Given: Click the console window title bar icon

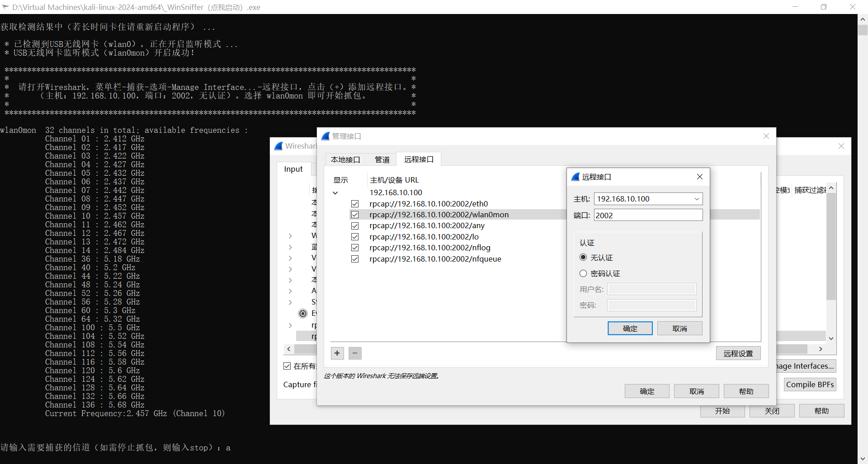Looking at the screenshot, I should (x=5, y=7).
